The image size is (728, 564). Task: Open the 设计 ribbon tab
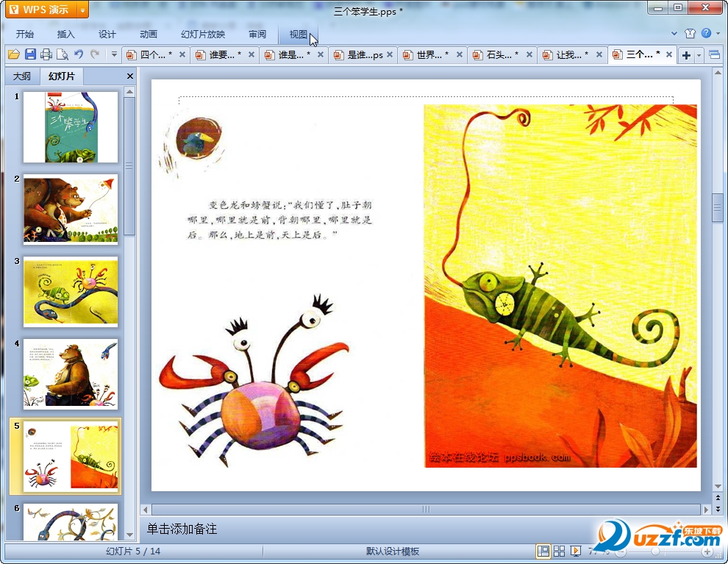(x=107, y=35)
